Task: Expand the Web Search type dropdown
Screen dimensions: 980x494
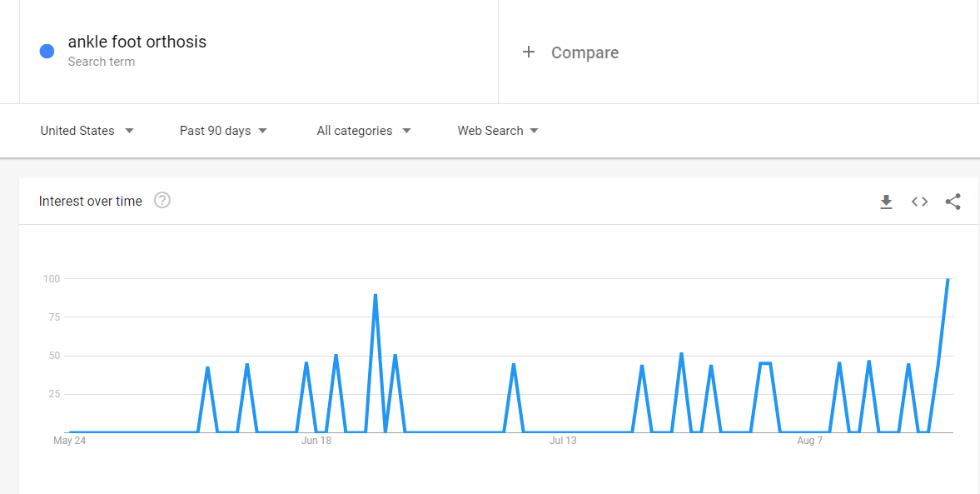Action: (498, 131)
